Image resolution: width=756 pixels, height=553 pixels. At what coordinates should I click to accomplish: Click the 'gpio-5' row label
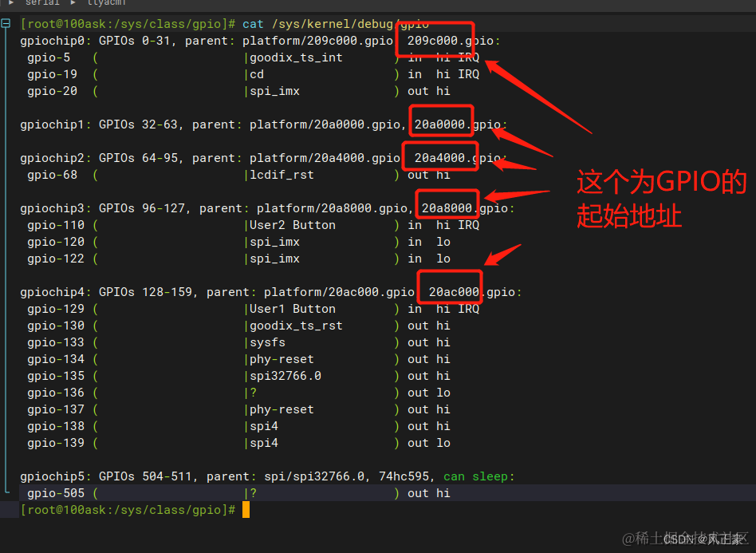(49, 57)
